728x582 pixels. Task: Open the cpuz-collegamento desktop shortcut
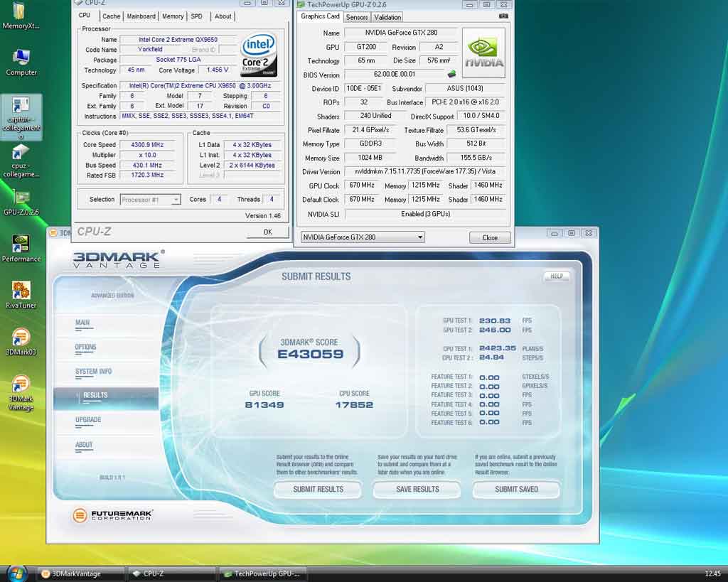[21, 161]
